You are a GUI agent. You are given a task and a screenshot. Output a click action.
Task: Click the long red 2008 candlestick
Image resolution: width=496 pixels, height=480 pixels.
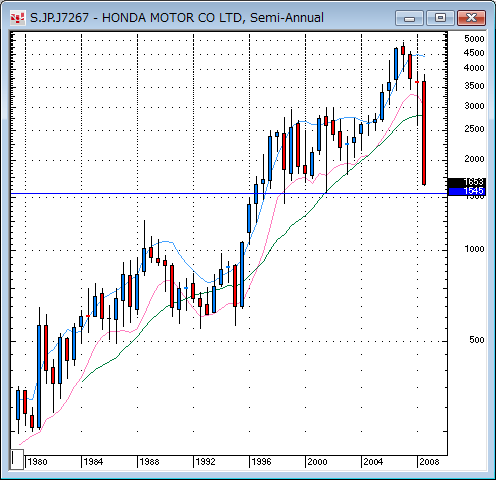[x=424, y=133]
